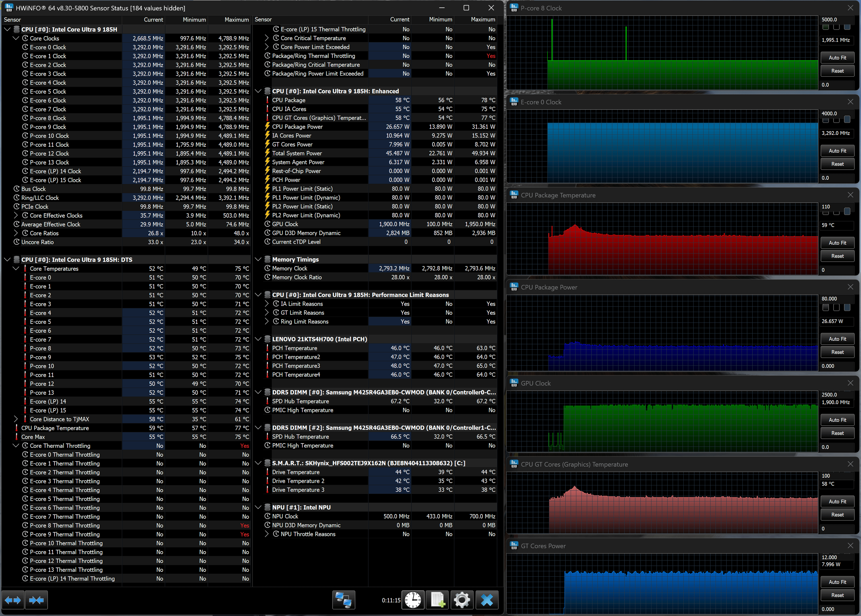Expand the IA Limit Reasons node

(267, 304)
